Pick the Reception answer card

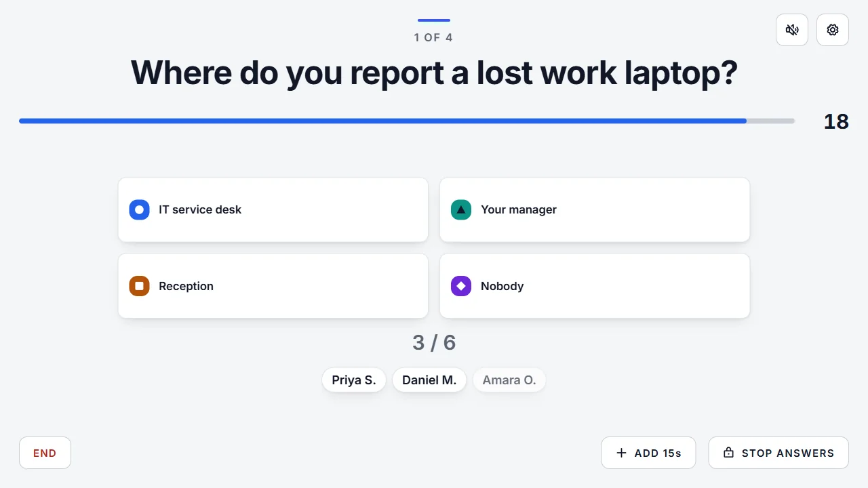click(x=273, y=286)
